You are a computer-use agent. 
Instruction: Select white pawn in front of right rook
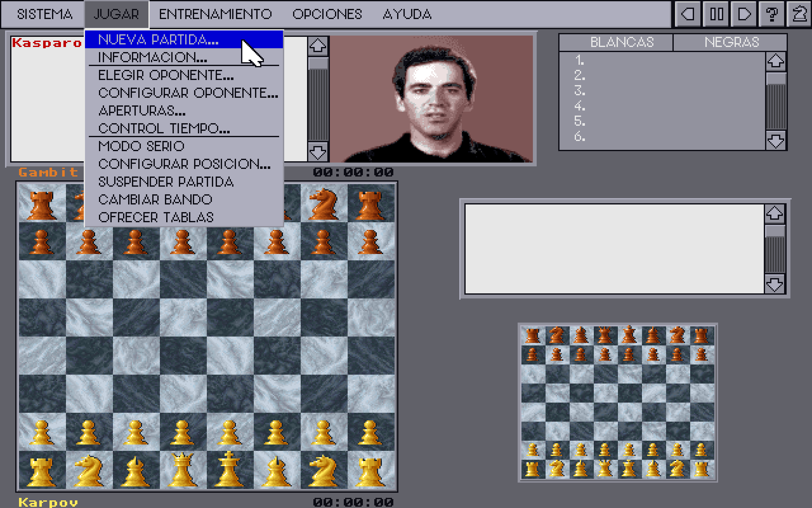click(370, 432)
